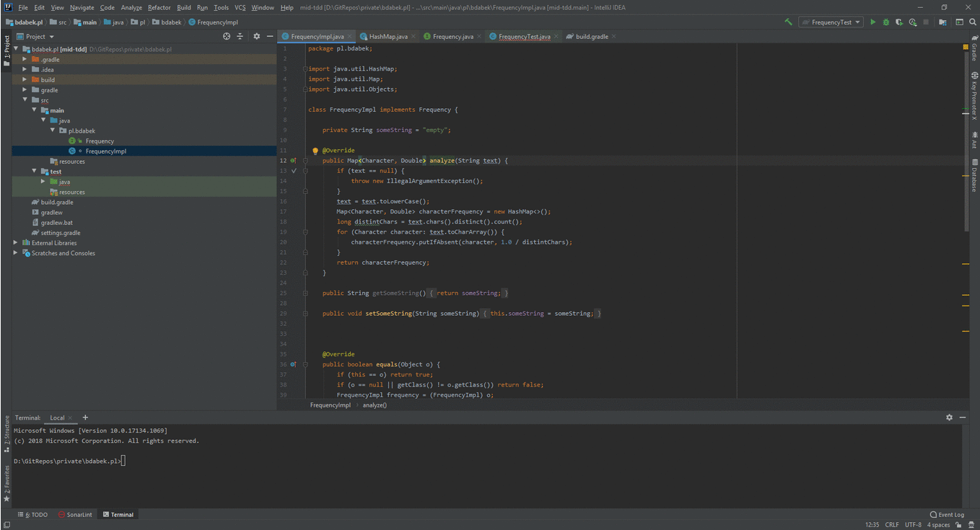Open Run Anything icon in toolbar

click(960, 22)
